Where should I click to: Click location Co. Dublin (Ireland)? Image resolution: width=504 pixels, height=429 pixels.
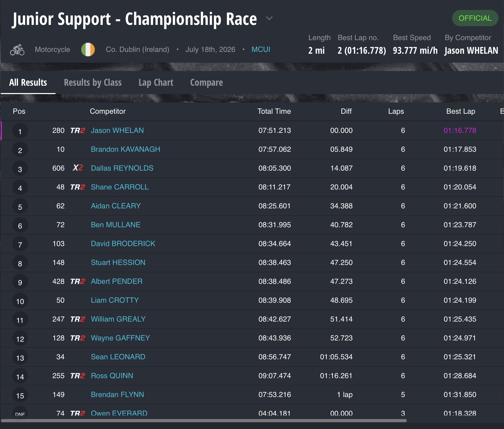point(138,50)
